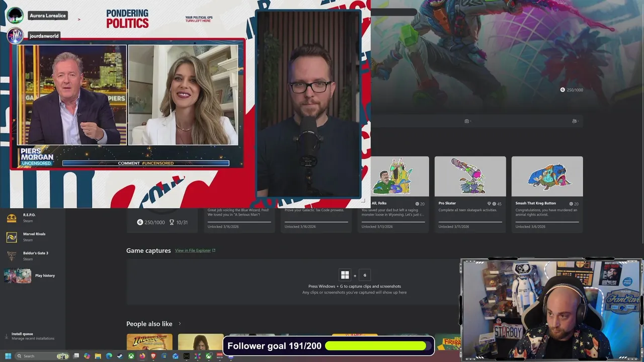Expand People also like chevron

[180, 324]
